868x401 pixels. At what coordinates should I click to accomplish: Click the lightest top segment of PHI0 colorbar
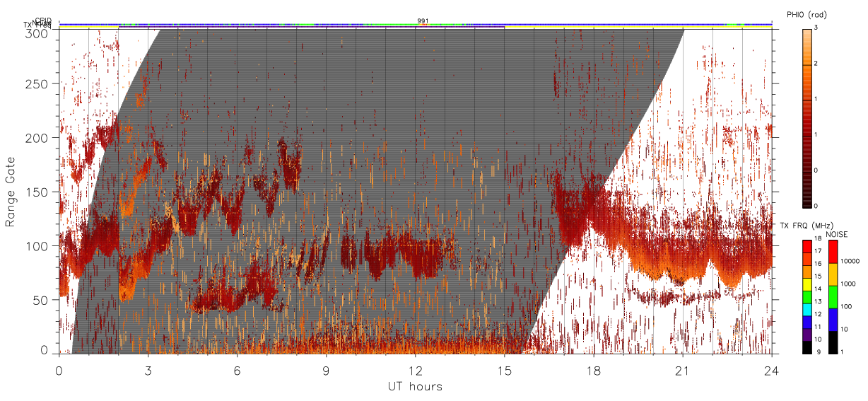[x=807, y=47]
